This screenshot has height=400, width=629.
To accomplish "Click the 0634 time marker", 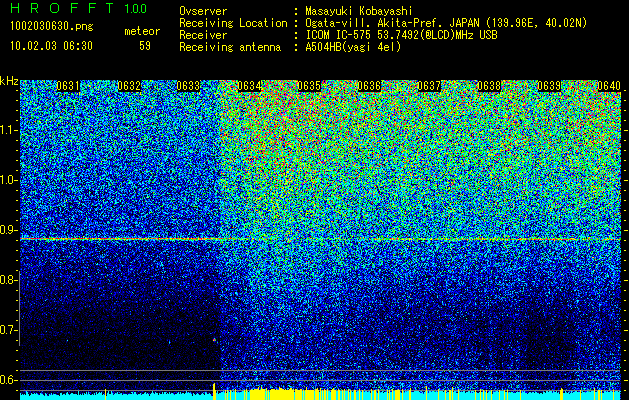I will click(250, 86).
